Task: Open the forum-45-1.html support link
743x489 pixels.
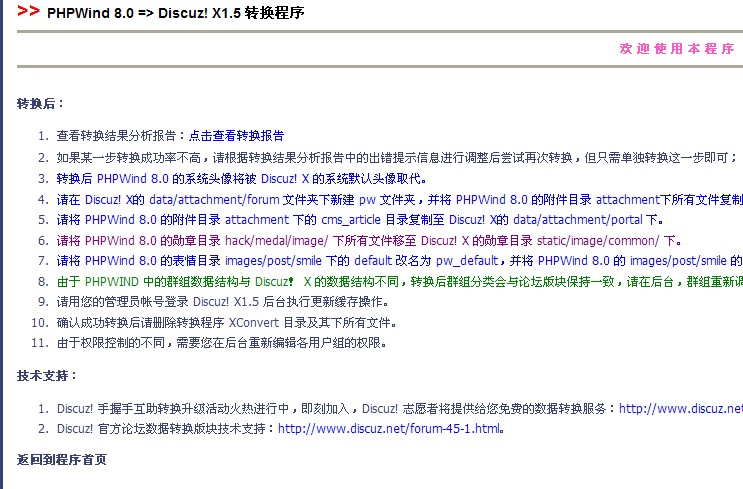Action: coord(390,429)
